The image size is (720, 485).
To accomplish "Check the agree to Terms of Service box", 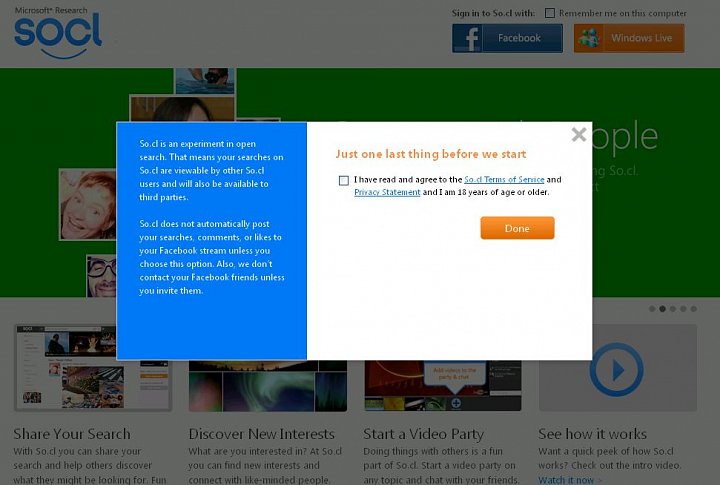I will pos(343,180).
